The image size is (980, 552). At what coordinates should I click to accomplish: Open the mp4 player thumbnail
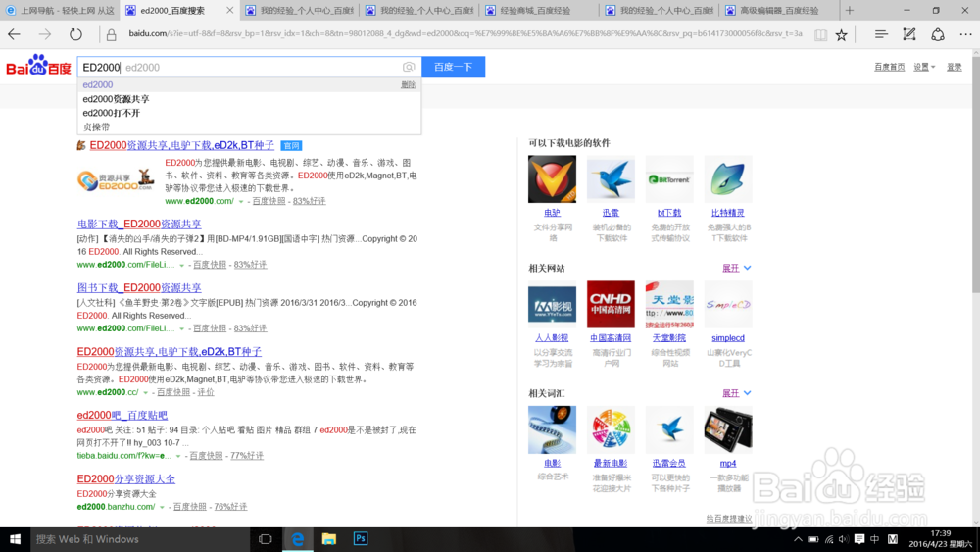point(728,429)
